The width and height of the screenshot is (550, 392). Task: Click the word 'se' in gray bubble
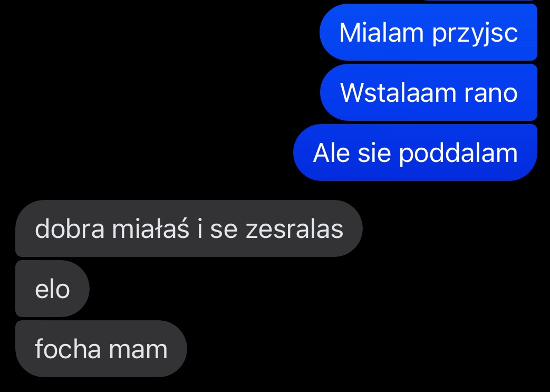(224, 231)
